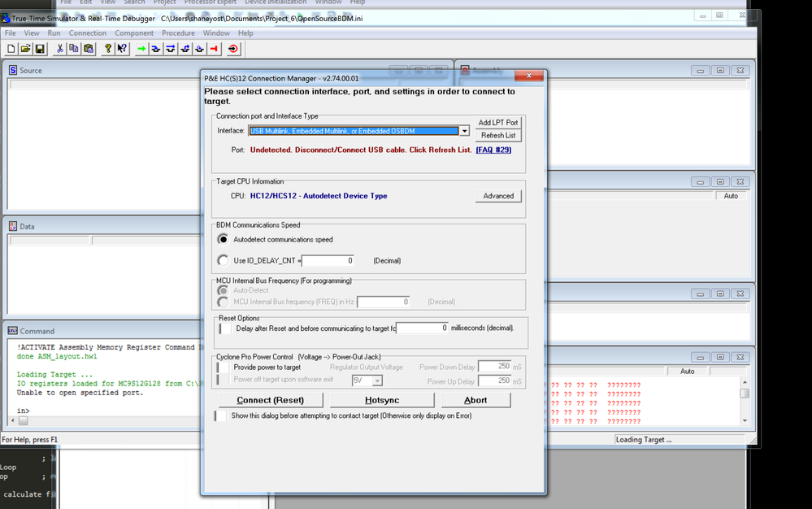Screen dimensions: 812x509
Task: Click the IO_DELAY_CNT value field
Action: tap(328, 260)
